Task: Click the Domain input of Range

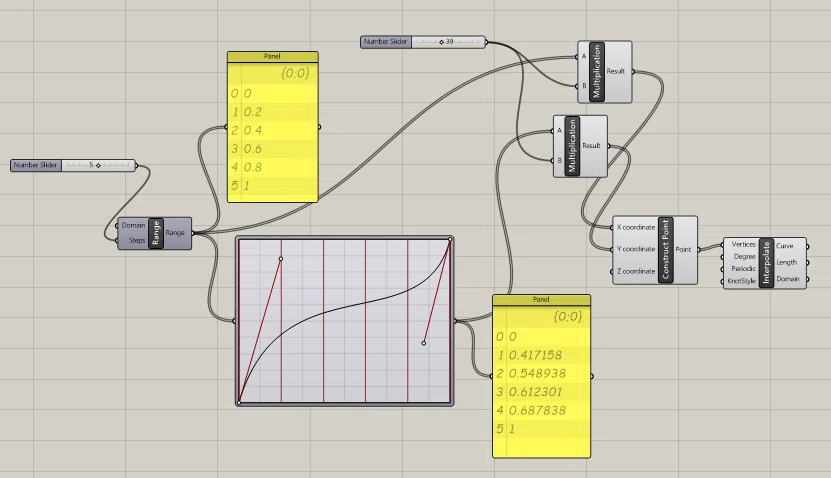Action: [133, 225]
